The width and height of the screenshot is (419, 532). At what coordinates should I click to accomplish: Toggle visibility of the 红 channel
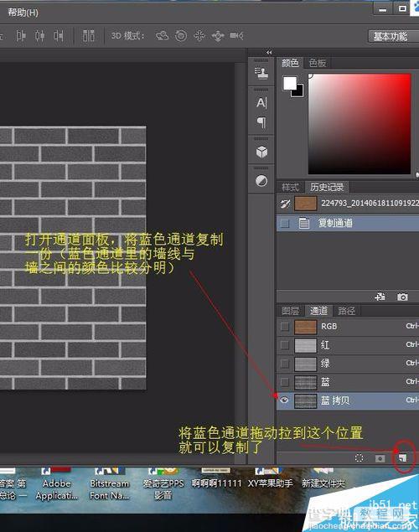click(x=285, y=345)
